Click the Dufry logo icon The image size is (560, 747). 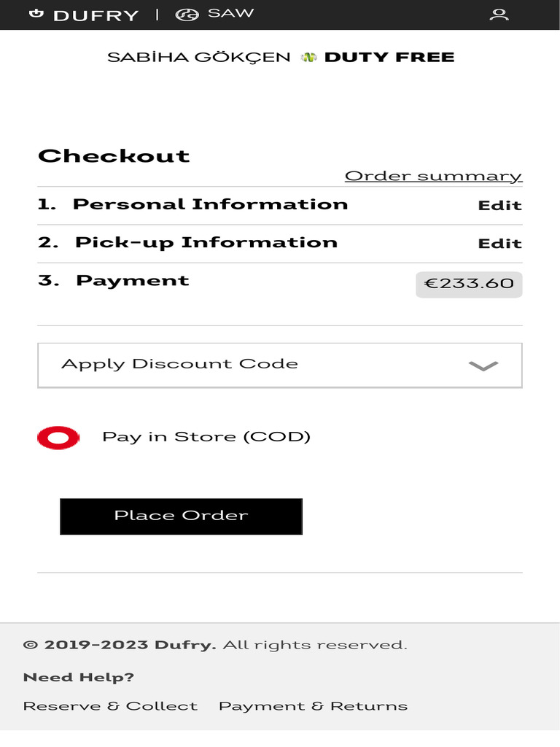click(x=36, y=14)
